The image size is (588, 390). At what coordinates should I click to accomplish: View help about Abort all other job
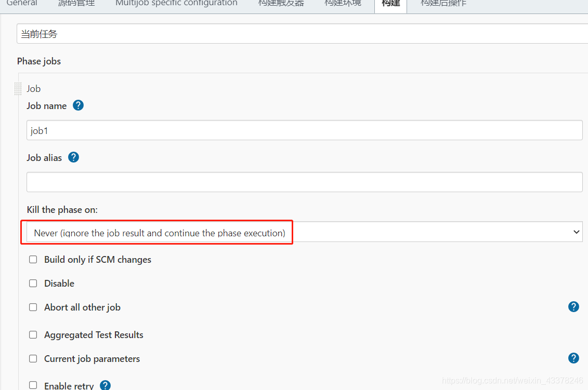click(x=573, y=306)
